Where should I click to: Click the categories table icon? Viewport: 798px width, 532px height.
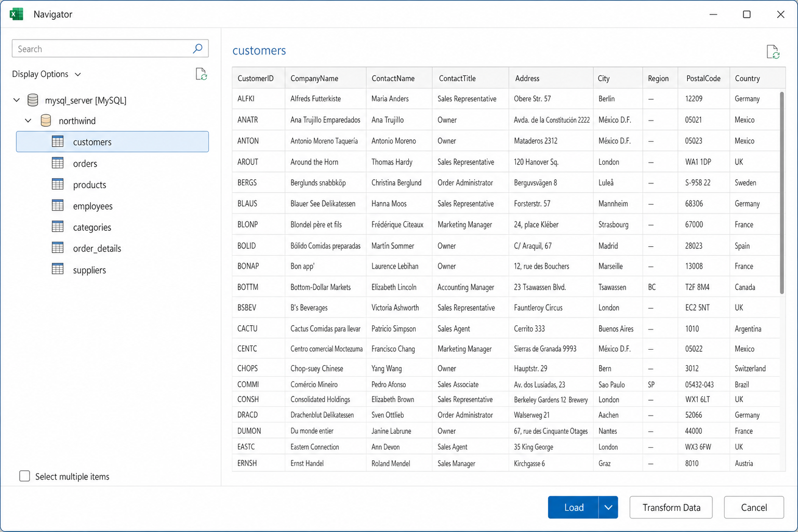[x=58, y=227]
